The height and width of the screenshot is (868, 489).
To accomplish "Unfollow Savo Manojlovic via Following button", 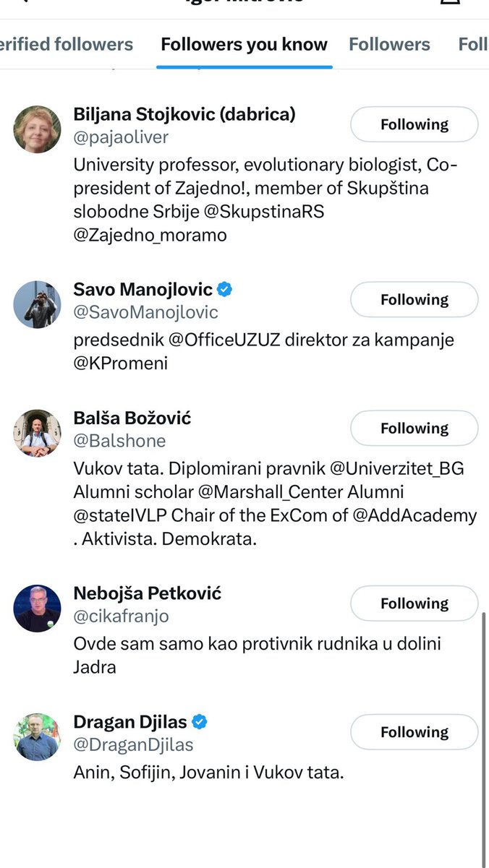I will [x=414, y=300].
